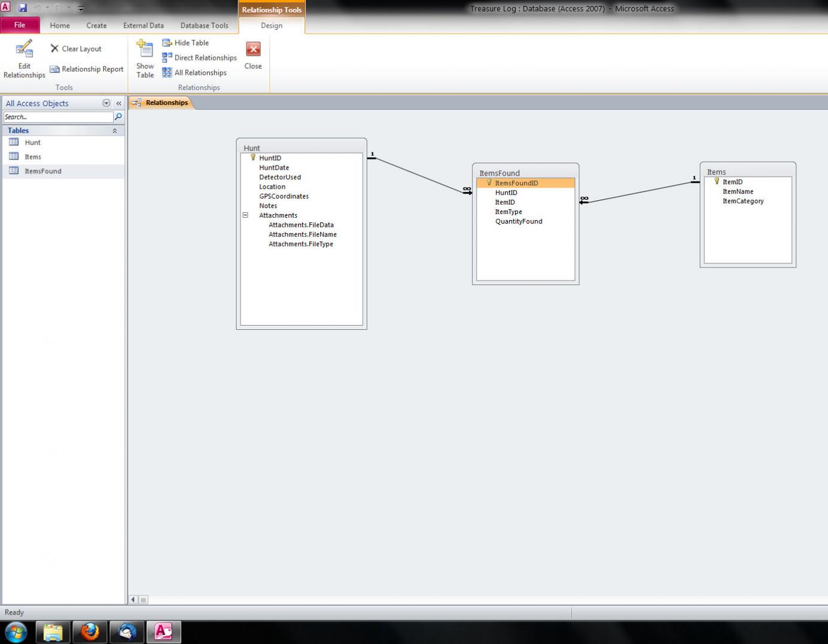828x644 pixels.
Task: Click the Save icon in quick access toolbar
Action: pyautogui.click(x=23, y=8)
